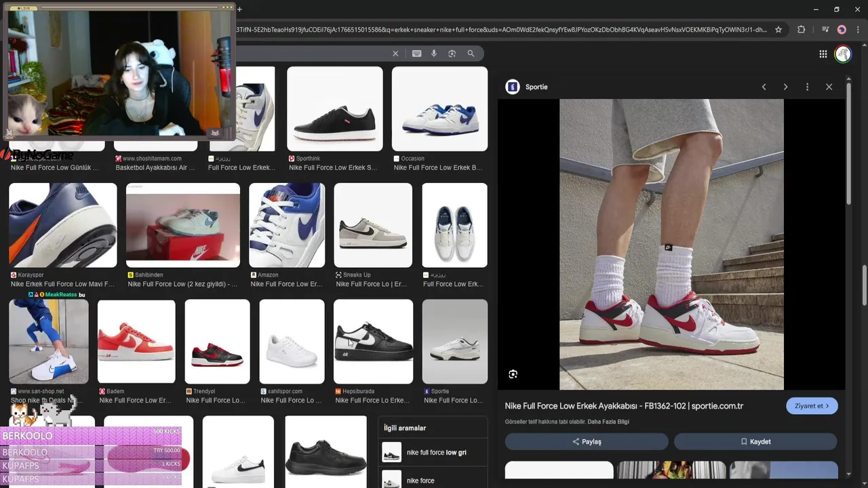The width and height of the screenshot is (868, 488).
Task: Close the Sportie image preview panel
Action: point(829,87)
